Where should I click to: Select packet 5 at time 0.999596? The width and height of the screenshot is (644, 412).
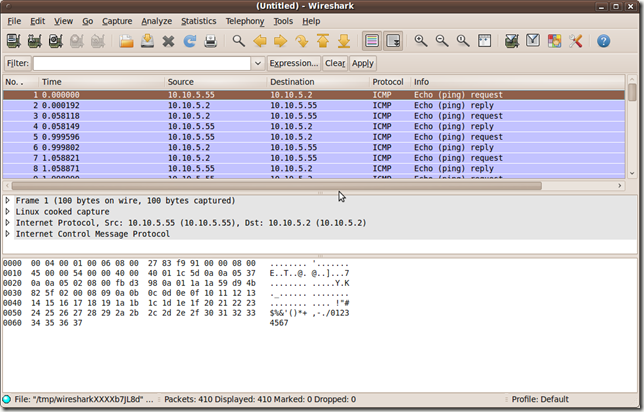[314, 137]
